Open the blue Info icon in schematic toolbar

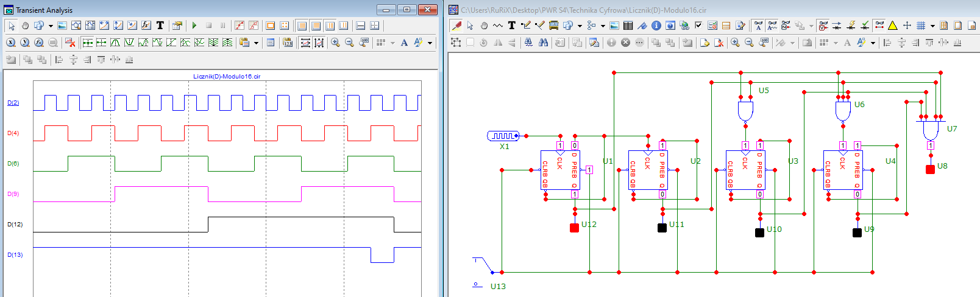656,26
